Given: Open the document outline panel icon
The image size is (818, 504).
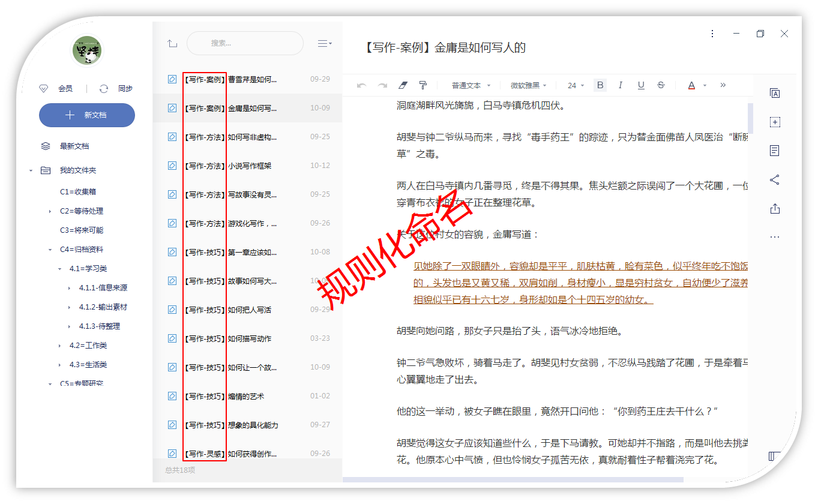Looking at the screenshot, I should 775,151.
